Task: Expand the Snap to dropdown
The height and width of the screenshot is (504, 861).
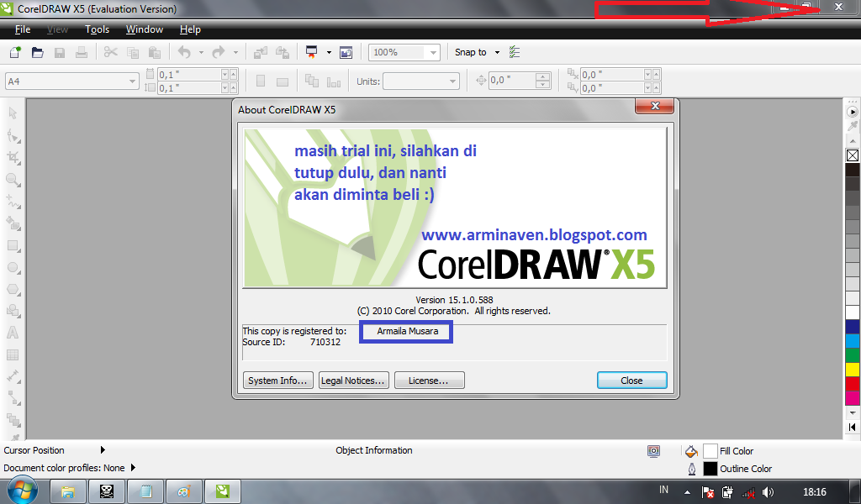Action: (x=498, y=53)
